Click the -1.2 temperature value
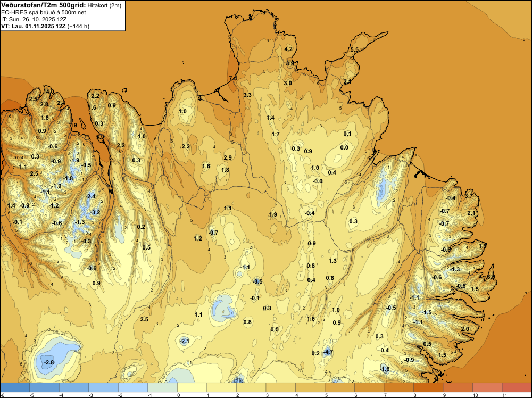Image resolution: width=532 pixels, height=398 pixels. click(x=54, y=205)
